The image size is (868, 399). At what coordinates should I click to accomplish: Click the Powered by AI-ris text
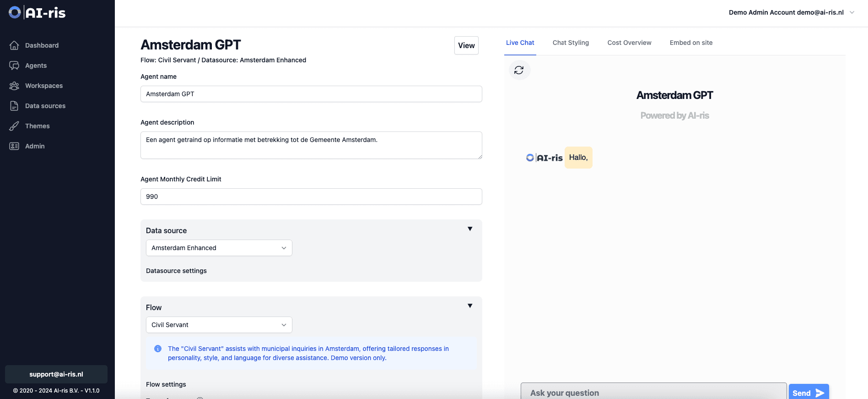(674, 115)
